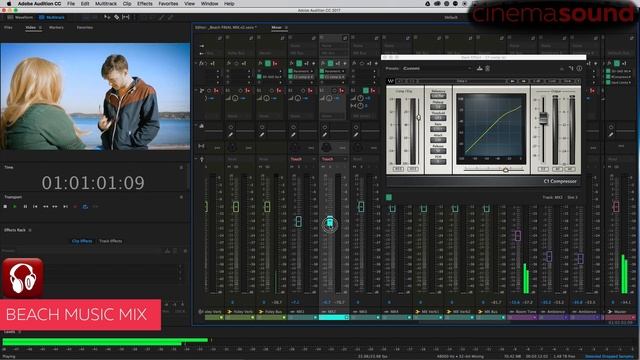Viewport: 640px width, 360px height.
Task: Switch to the Waveform view
Action: click(x=20, y=18)
